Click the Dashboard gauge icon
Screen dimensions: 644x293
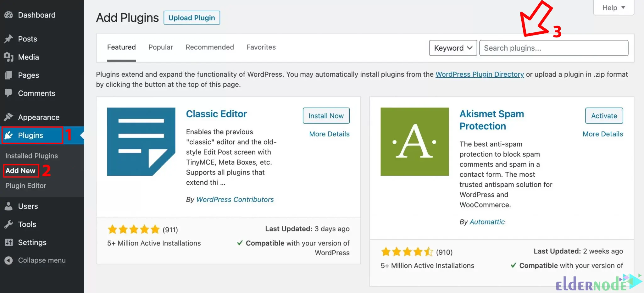pos(8,15)
